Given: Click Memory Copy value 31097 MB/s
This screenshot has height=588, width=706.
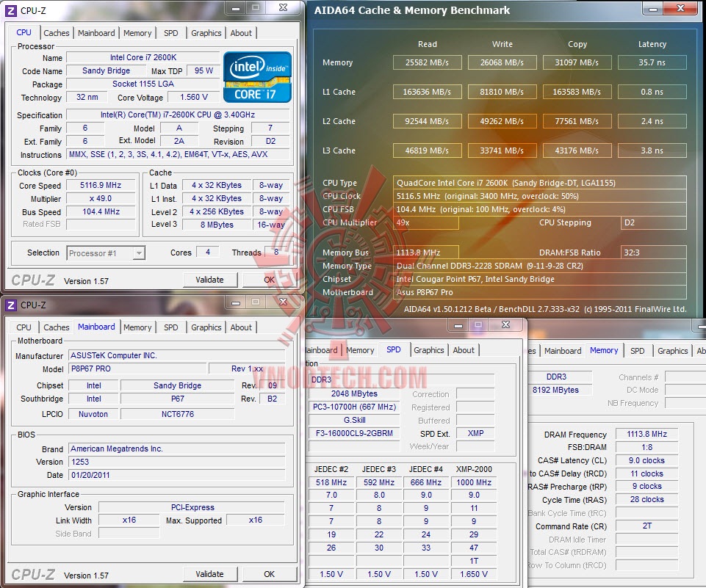Looking at the screenshot, I should (577, 62).
